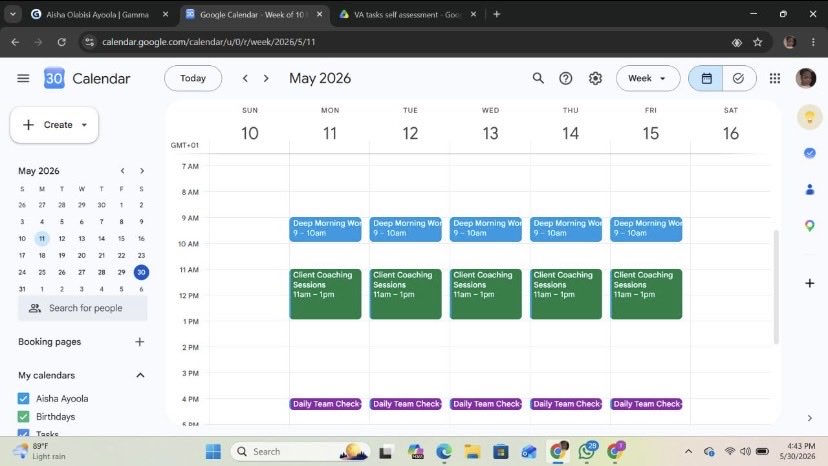Add a booking page plus icon

[x=139, y=342]
